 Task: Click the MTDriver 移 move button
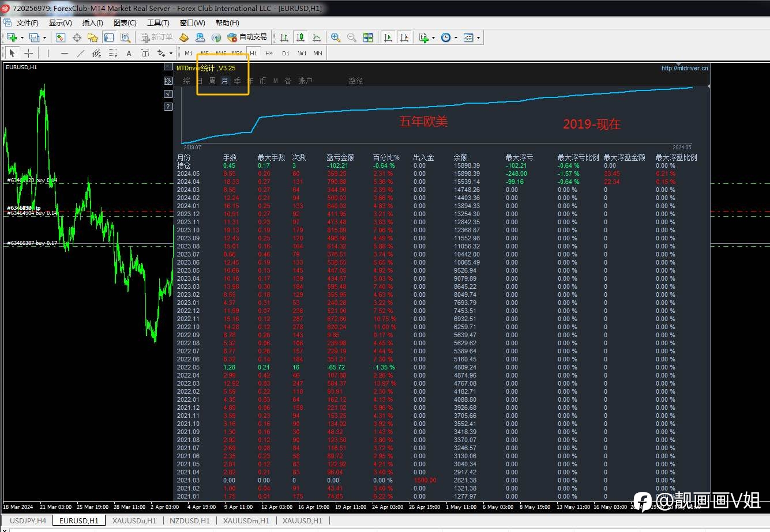(x=168, y=80)
